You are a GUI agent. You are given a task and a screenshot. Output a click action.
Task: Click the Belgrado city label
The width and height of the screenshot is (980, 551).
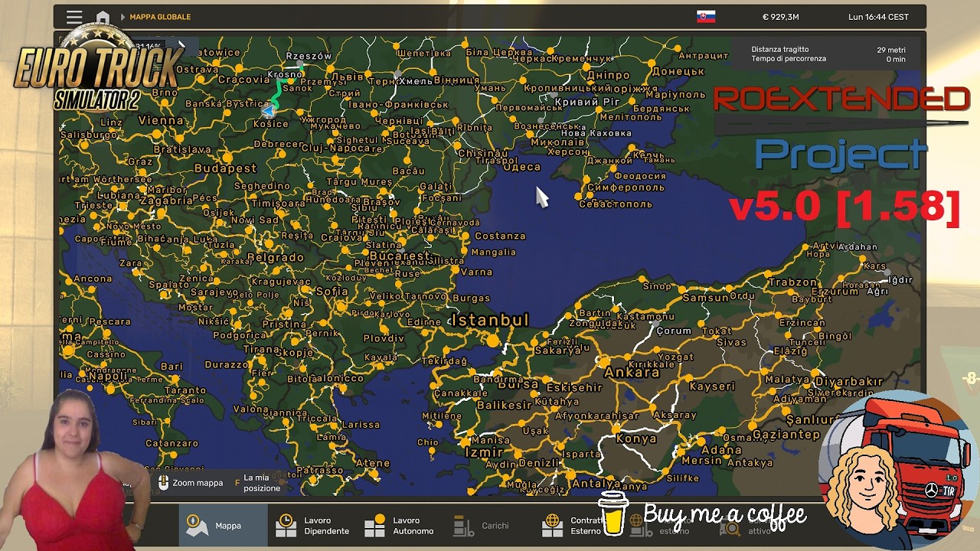click(276, 258)
